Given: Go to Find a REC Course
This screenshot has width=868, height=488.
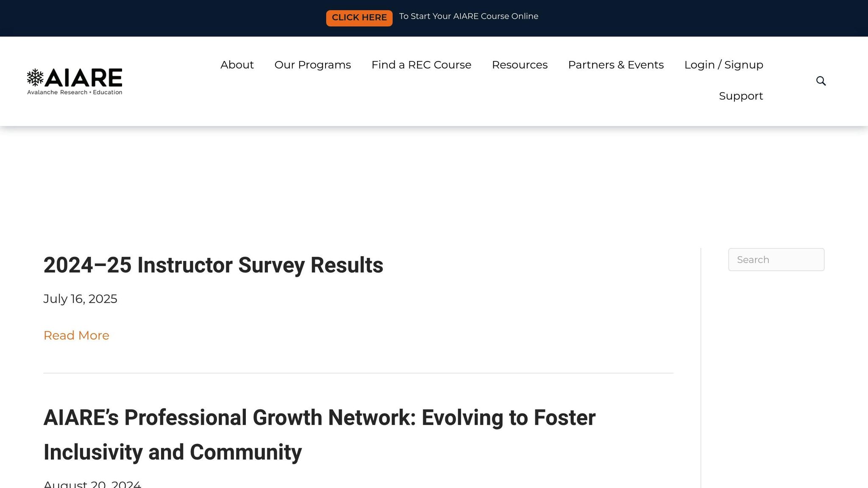Looking at the screenshot, I should (x=421, y=65).
